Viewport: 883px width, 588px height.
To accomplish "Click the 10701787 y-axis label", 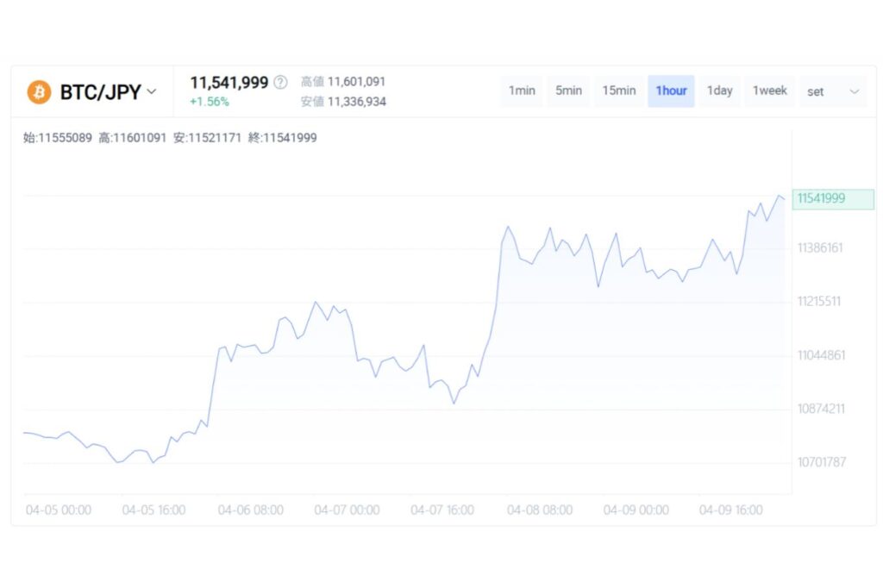I will 820,462.
